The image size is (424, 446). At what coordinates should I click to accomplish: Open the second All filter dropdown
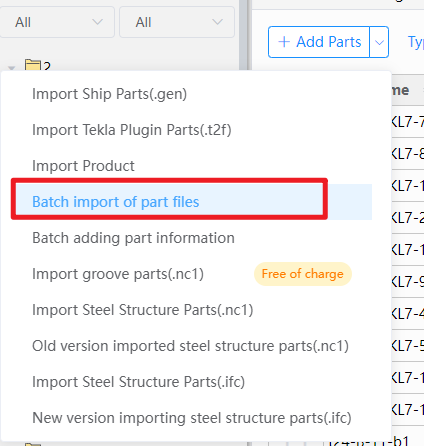(x=177, y=22)
